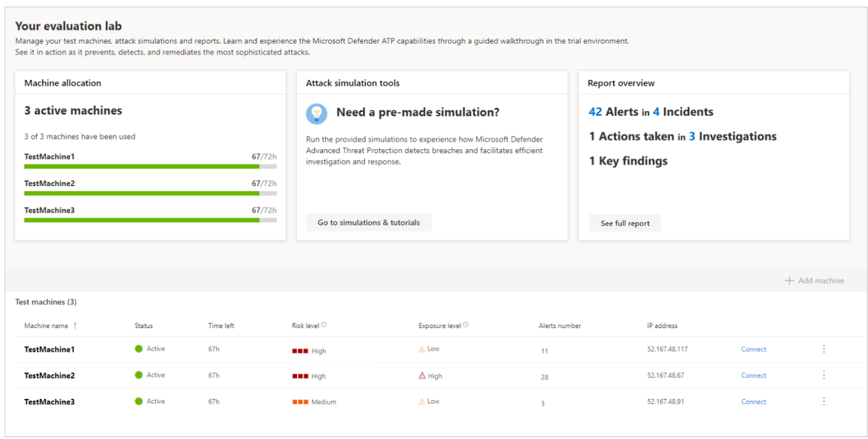Click the High exposure warning icon for TestMachine2
Image resolution: width=868 pixels, height=439 pixels.
pos(422,375)
